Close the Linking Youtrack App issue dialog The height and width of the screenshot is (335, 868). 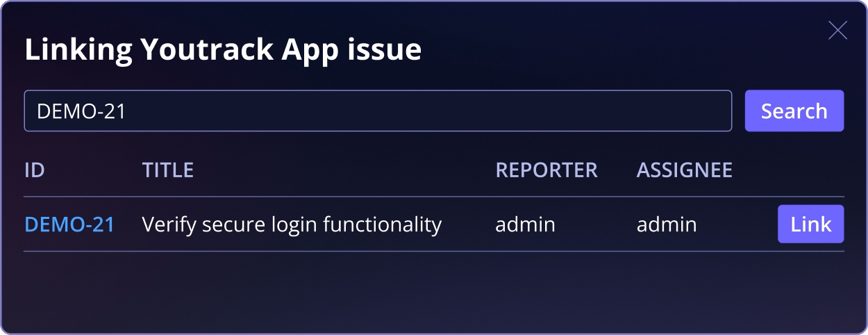[837, 31]
